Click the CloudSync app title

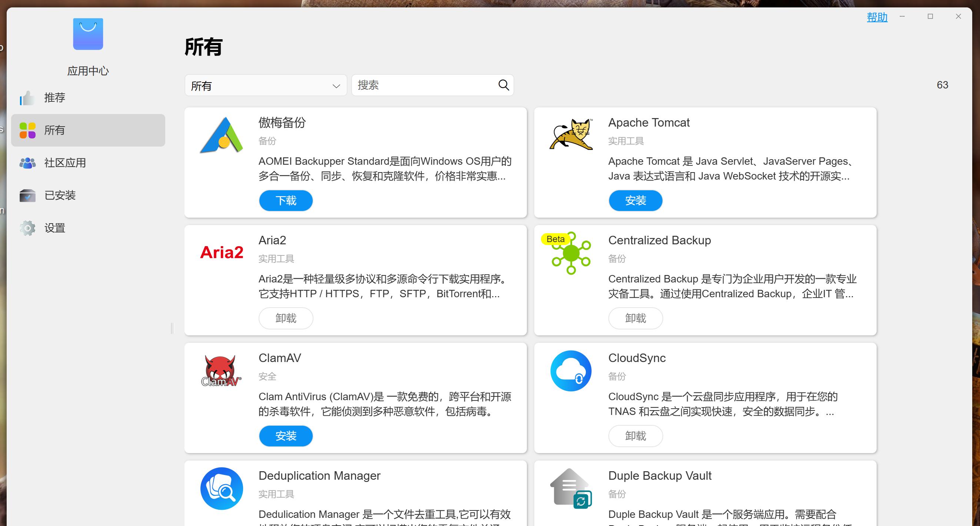click(x=637, y=358)
